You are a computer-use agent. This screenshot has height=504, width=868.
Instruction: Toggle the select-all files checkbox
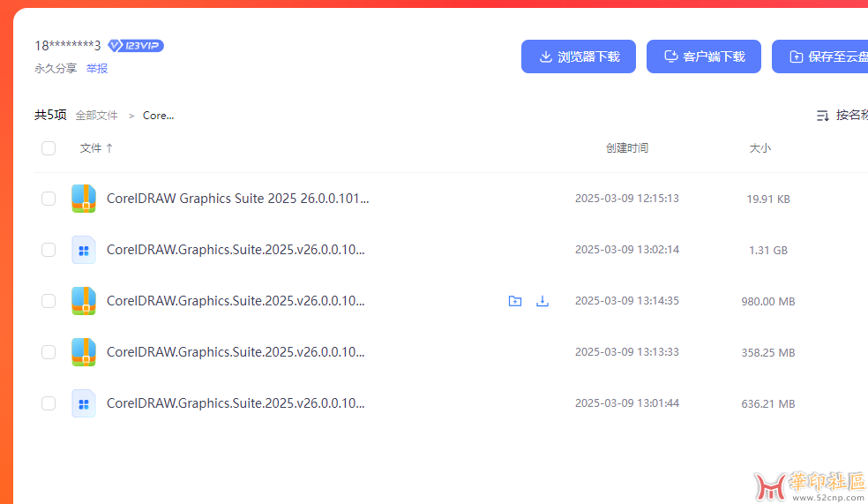point(49,148)
